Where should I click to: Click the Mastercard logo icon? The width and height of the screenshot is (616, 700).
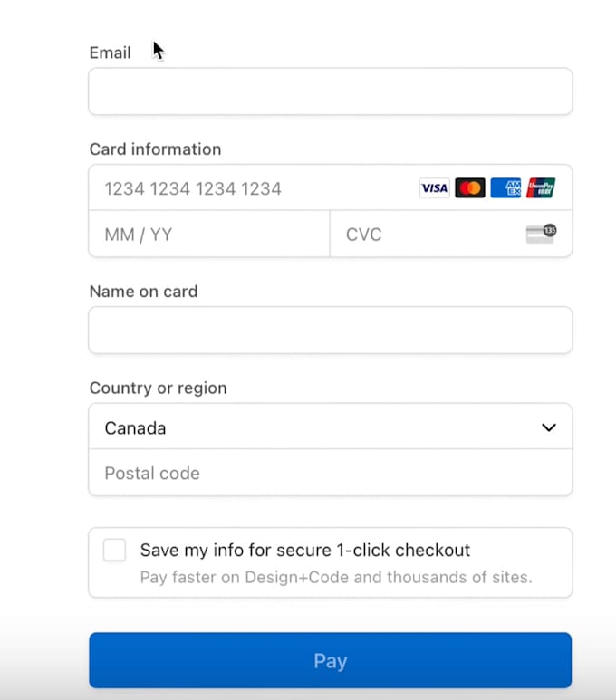click(470, 188)
